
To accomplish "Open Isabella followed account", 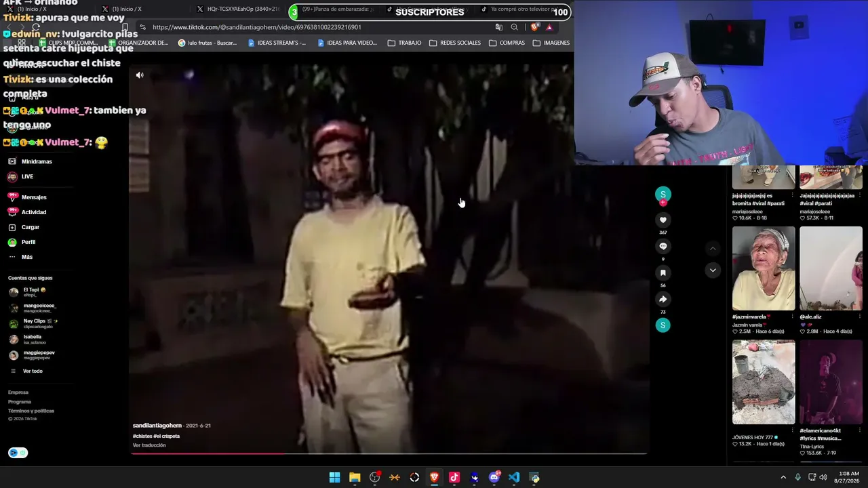I will coord(29,339).
